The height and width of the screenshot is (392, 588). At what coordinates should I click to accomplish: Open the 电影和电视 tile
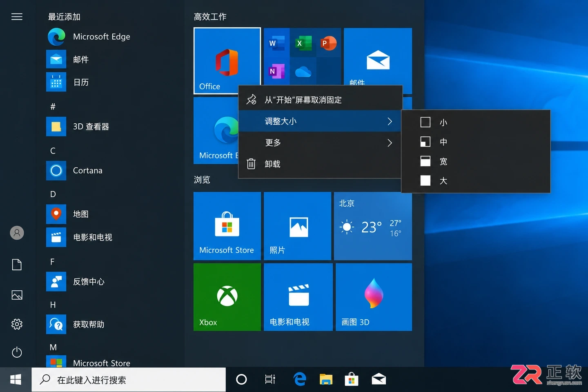pyautogui.click(x=298, y=297)
